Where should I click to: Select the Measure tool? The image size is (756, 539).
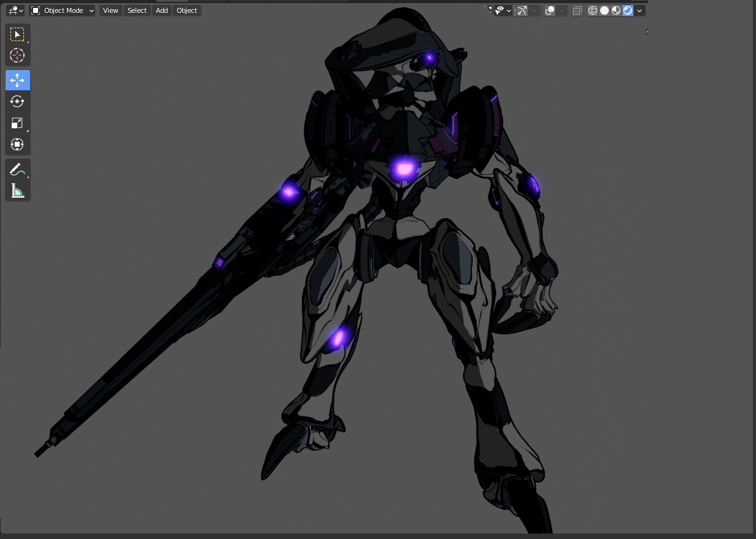(17, 190)
